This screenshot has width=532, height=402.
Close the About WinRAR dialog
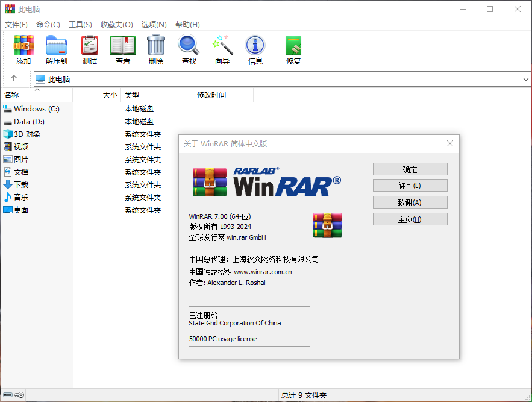(x=450, y=143)
